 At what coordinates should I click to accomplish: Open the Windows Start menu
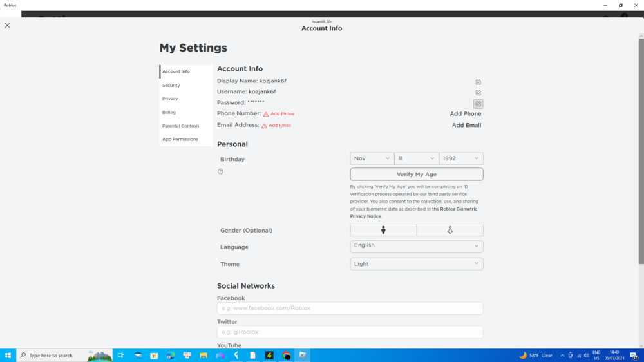[8, 356]
